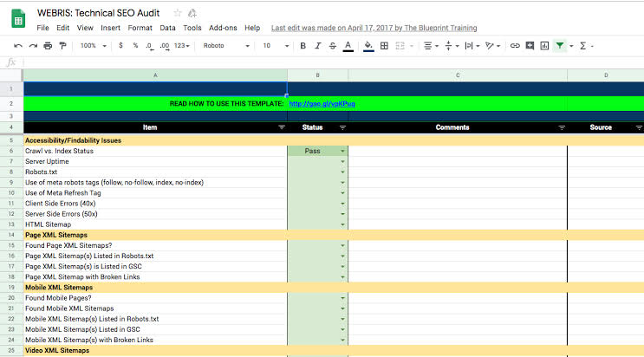Open the fill color picker
Viewport: 644px width, 357px height.
[x=368, y=46]
